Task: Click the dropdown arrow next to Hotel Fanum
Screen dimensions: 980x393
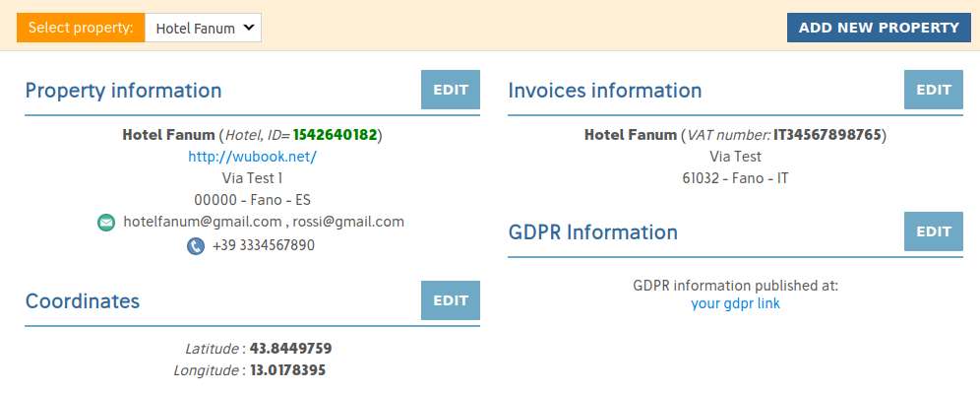Action: [248, 28]
